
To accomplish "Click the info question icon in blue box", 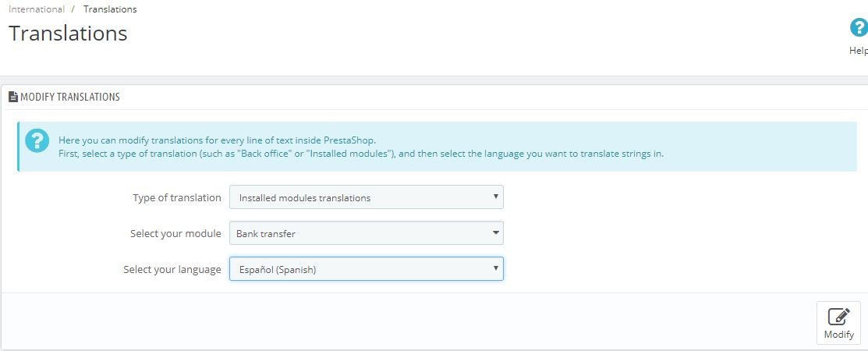I will click(x=37, y=141).
